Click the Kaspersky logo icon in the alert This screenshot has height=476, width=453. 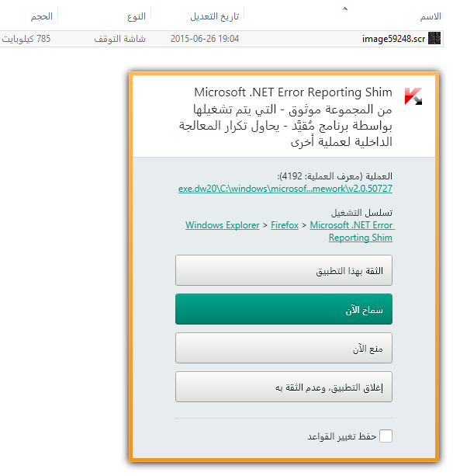pos(413,96)
